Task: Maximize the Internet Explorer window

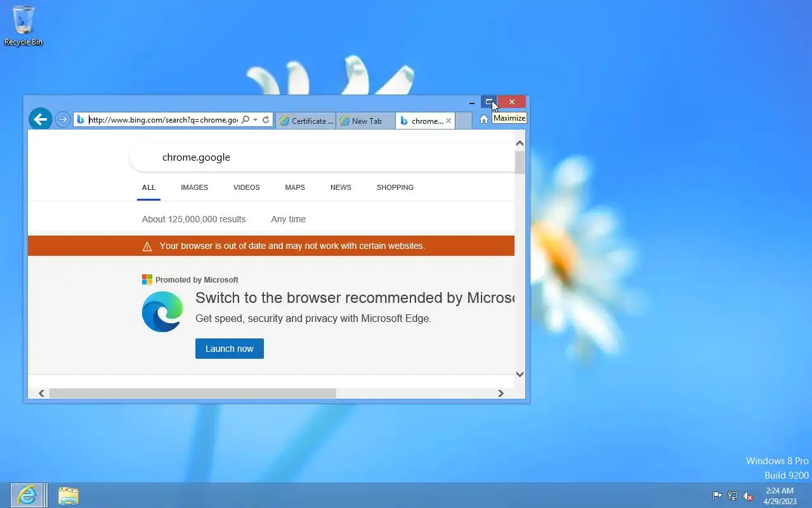Action: tap(489, 102)
